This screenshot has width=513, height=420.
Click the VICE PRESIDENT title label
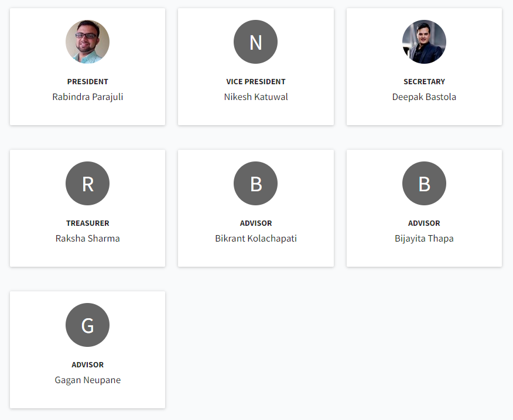point(256,82)
